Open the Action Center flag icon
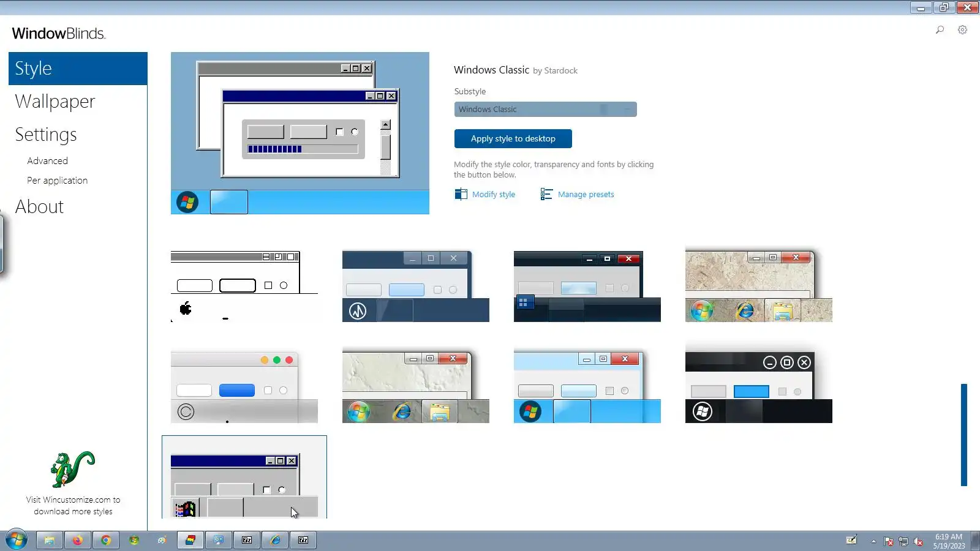 click(x=889, y=541)
